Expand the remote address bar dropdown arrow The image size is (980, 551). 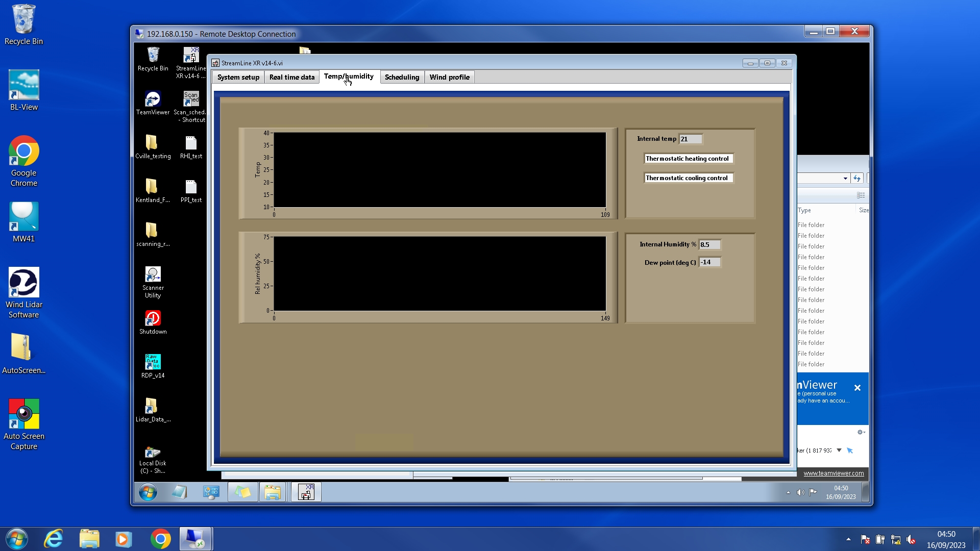845,179
